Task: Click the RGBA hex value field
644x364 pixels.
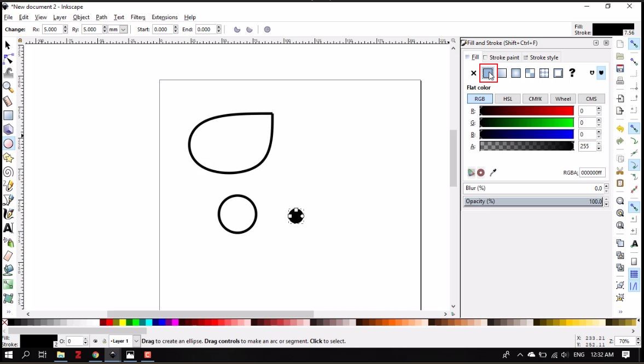Action: [x=592, y=172]
